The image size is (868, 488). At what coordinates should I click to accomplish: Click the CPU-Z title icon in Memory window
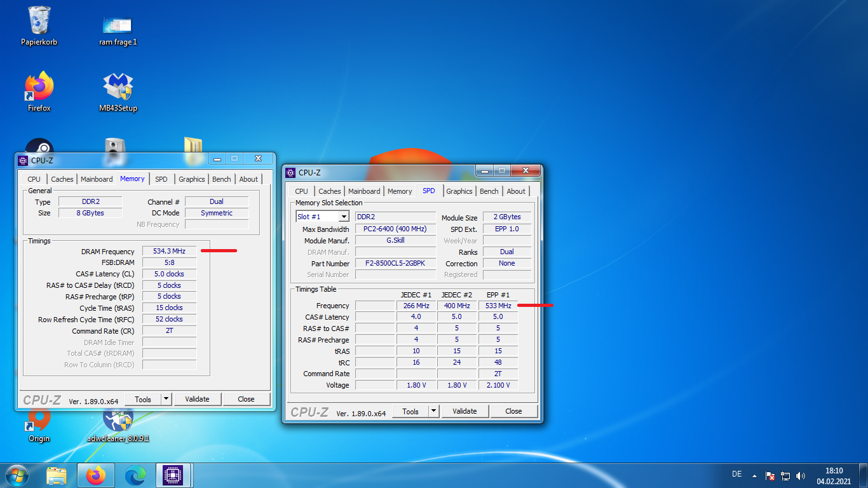(x=23, y=160)
